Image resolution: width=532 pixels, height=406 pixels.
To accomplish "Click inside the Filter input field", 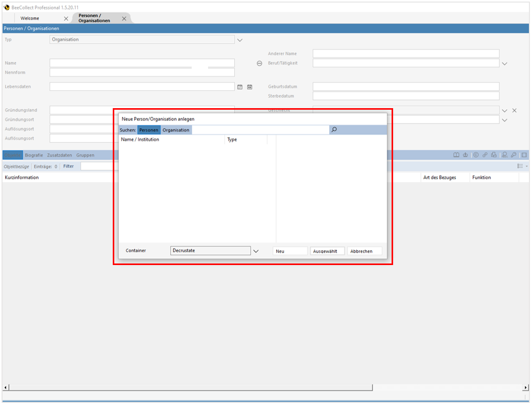I will click(103, 166).
